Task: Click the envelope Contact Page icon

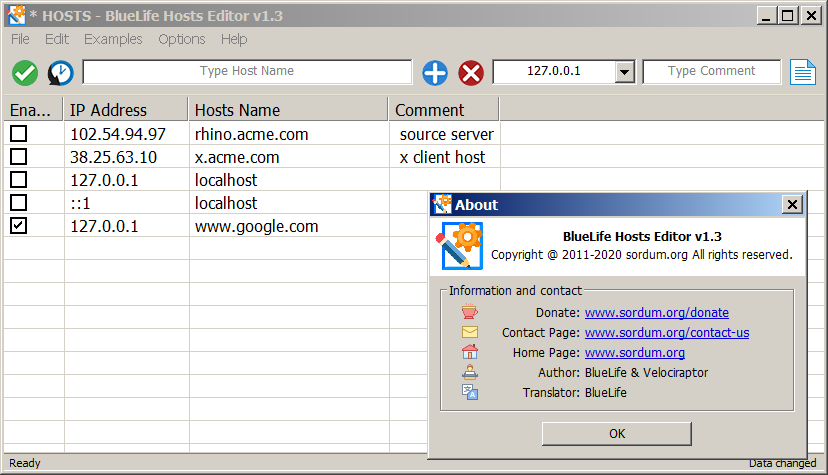Action: (x=469, y=332)
